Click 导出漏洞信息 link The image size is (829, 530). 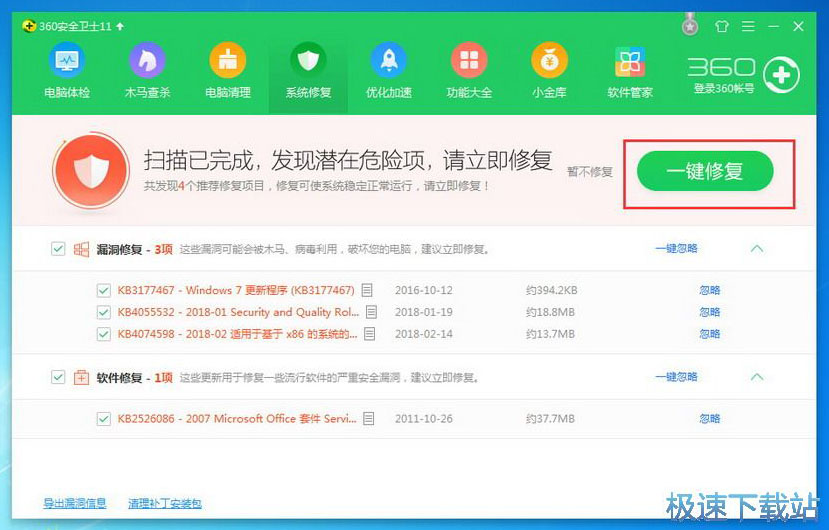(x=75, y=503)
